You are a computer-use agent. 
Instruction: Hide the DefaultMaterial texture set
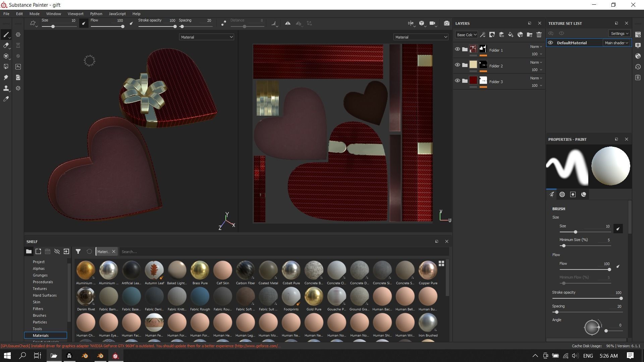pyautogui.click(x=550, y=43)
